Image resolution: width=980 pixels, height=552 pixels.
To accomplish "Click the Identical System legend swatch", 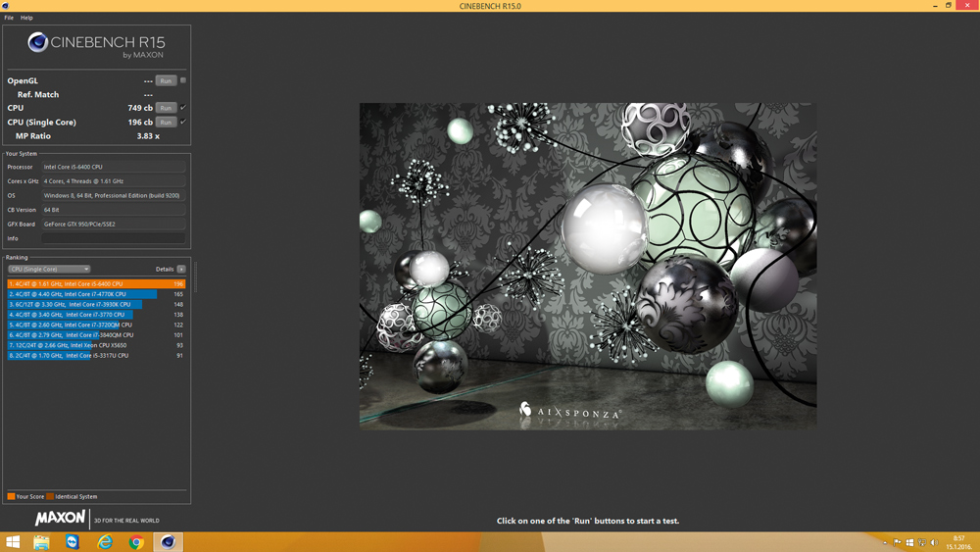I will click(x=50, y=496).
